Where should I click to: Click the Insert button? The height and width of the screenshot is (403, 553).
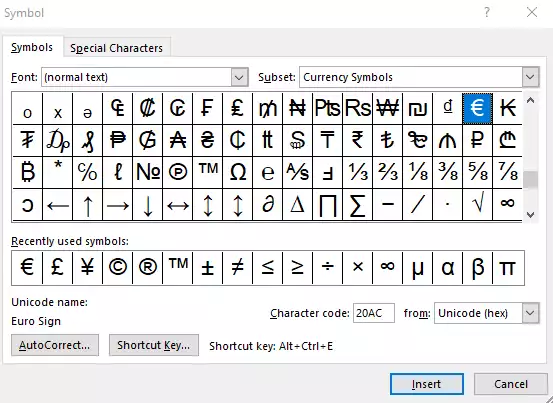pyautogui.click(x=427, y=384)
